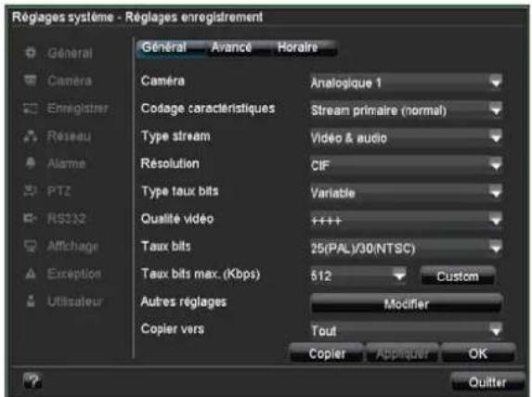Image resolution: width=532 pixels, height=397 pixels.
Task: Click the Appliquer button
Action: (402, 353)
